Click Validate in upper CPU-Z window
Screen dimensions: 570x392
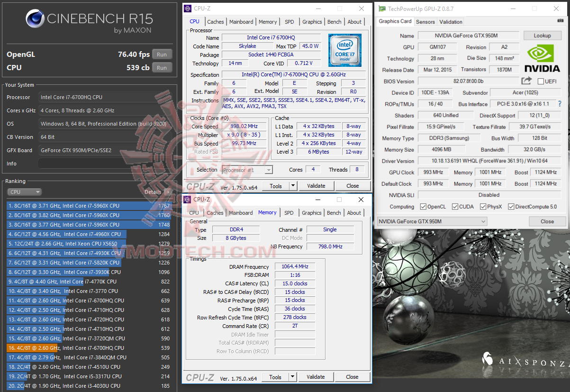[316, 186]
